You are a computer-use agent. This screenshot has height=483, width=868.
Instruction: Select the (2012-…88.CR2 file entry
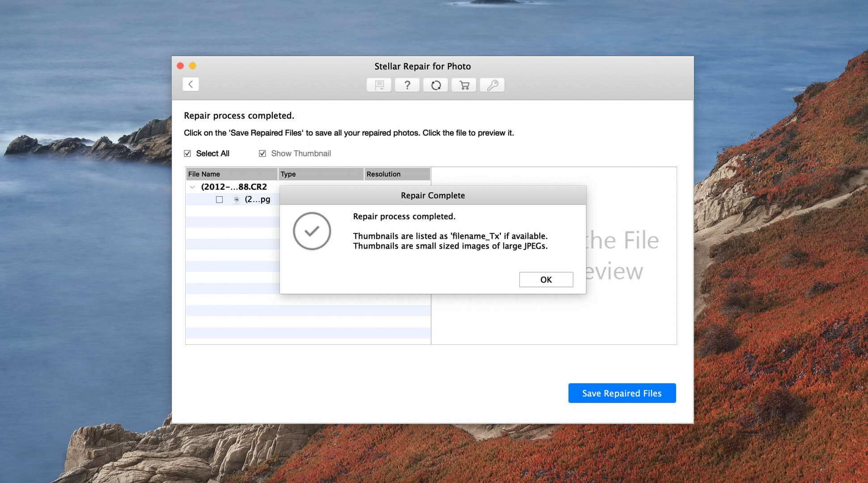point(234,186)
